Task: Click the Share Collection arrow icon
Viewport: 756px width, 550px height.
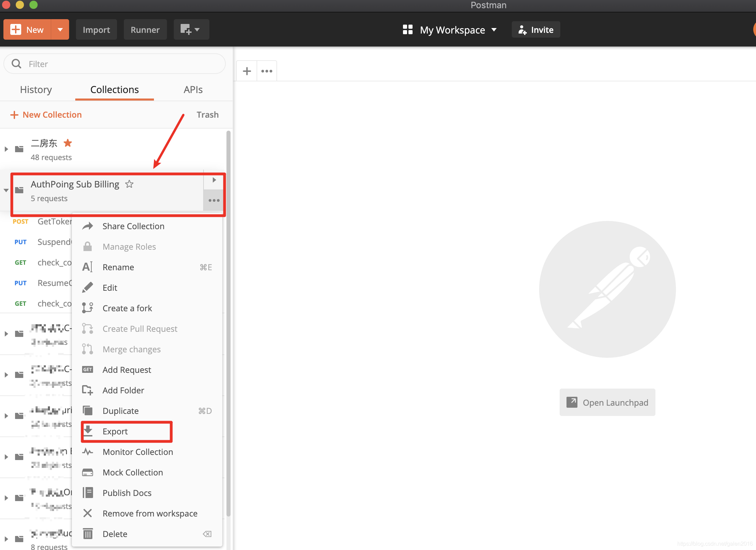Action: pyautogui.click(x=88, y=226)
